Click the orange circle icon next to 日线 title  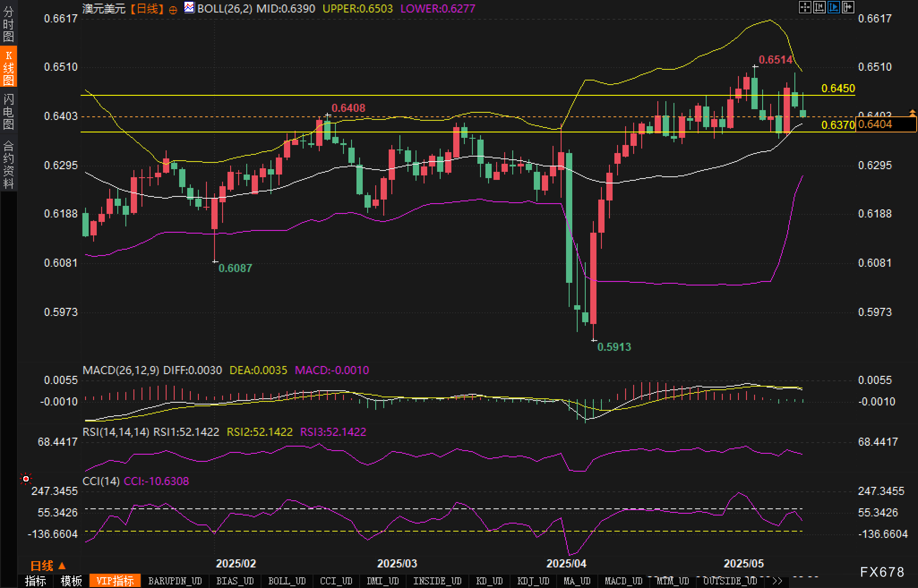pyautogui.click(x=173, y=10)
